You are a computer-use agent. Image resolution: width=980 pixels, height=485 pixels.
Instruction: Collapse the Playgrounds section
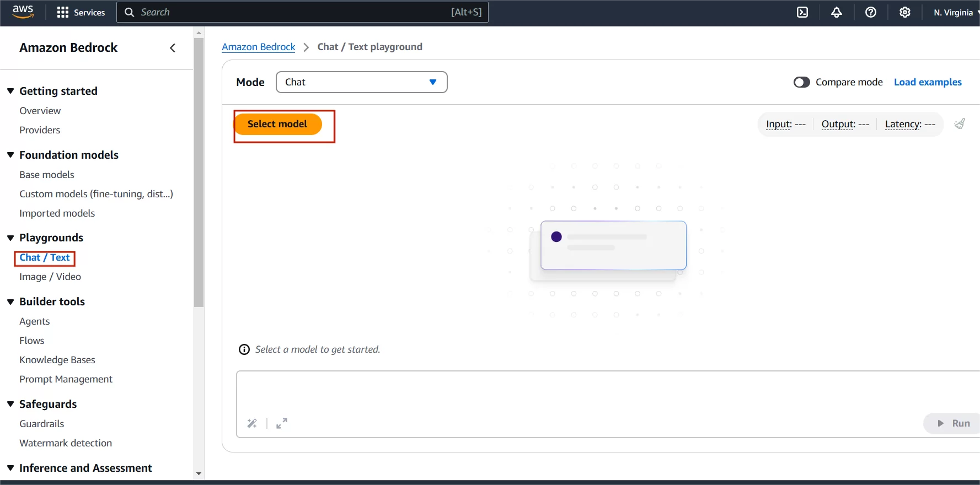coord(10,238)
